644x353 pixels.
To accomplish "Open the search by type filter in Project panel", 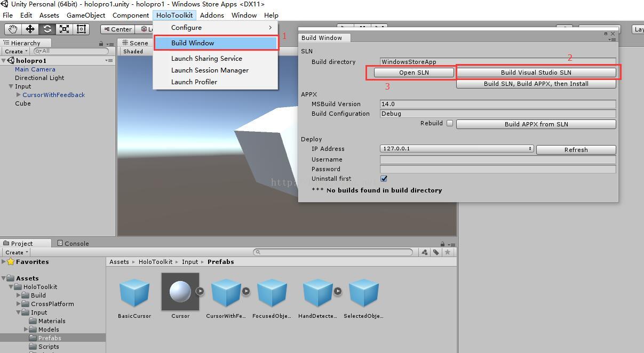I will coord(424,252).
